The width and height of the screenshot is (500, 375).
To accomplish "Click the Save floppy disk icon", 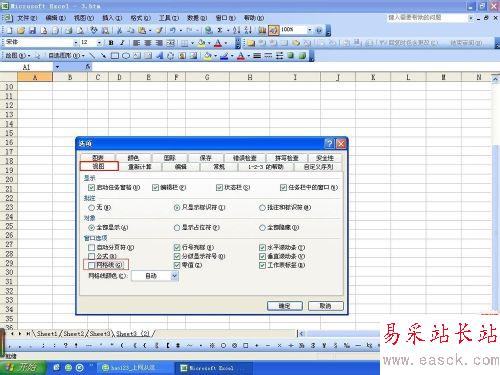I will (x=32, y=31).
